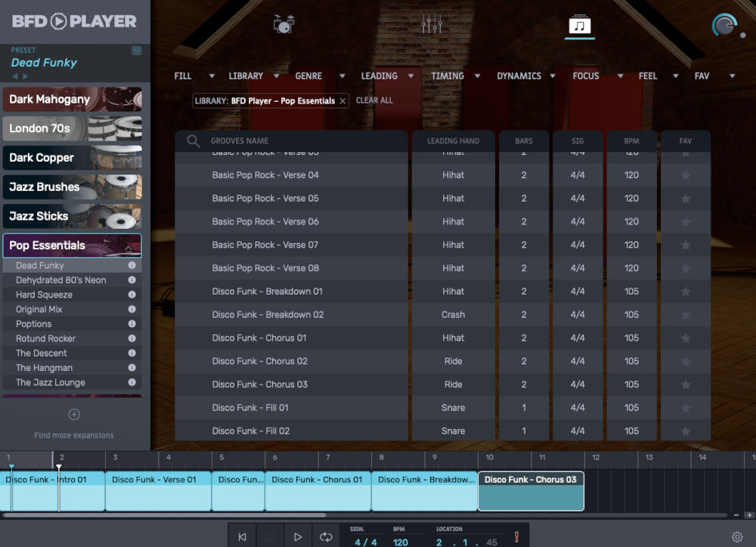Screen dimensions: 756x547
Task: Toggle favorite star for Disco Funk - Chorus 01
Action: point(685,338)
